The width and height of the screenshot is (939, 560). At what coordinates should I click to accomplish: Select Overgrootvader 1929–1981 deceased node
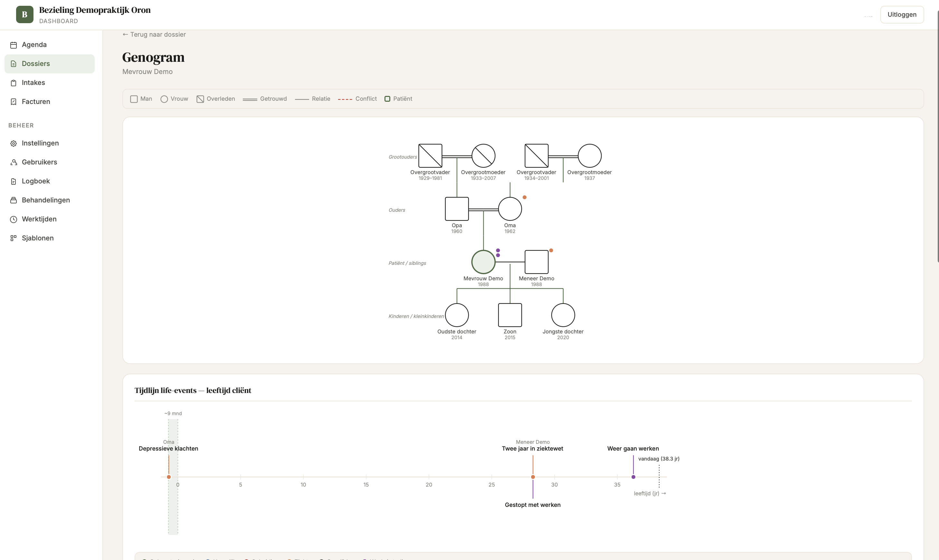430,155
